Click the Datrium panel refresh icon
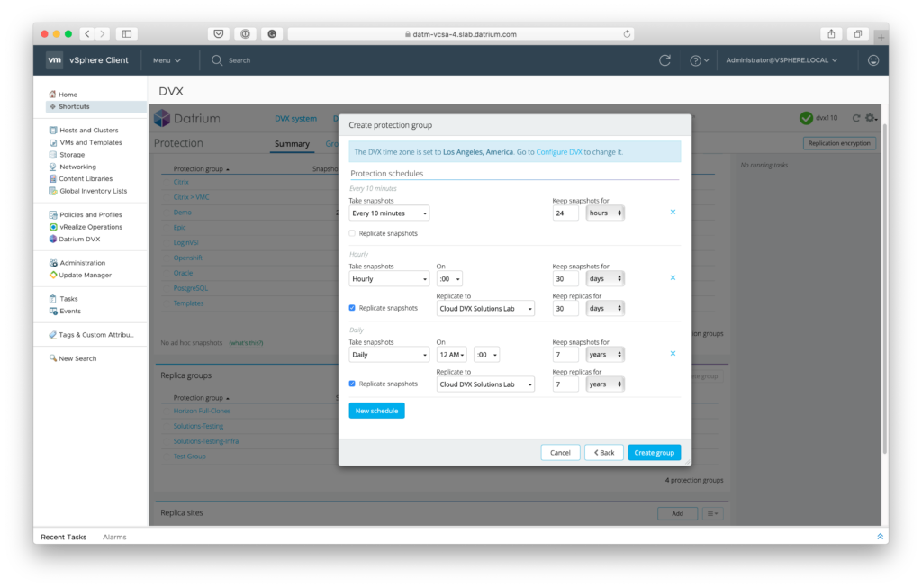Viewport: 922px width, 588px height. pos(856,118)
